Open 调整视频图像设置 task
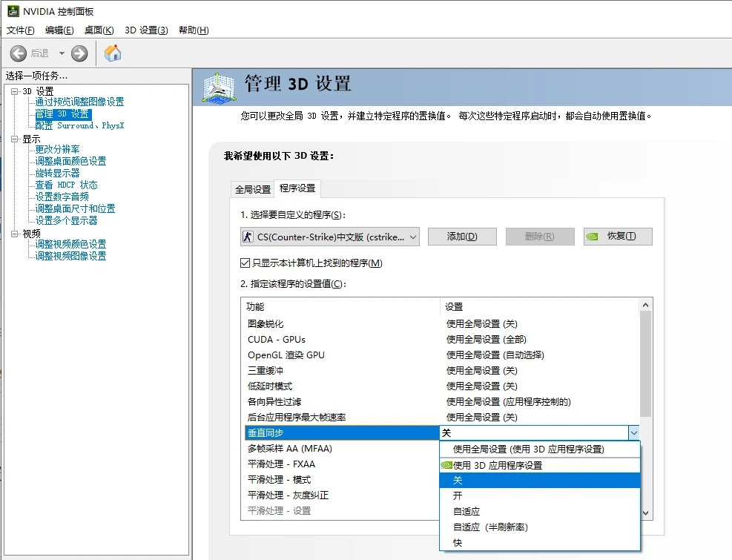Image resolution: width=732 pixels, height=560 pixels. tap(71, 256)
